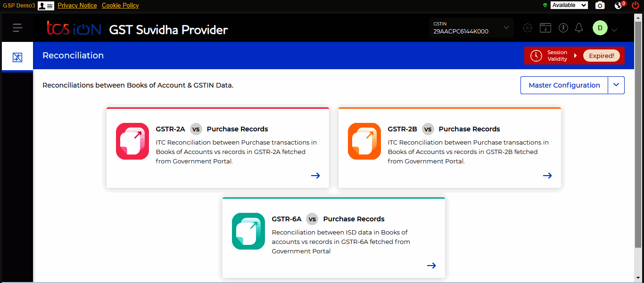Change the Available status dropdown
The image size is (644, 283).
569,5
